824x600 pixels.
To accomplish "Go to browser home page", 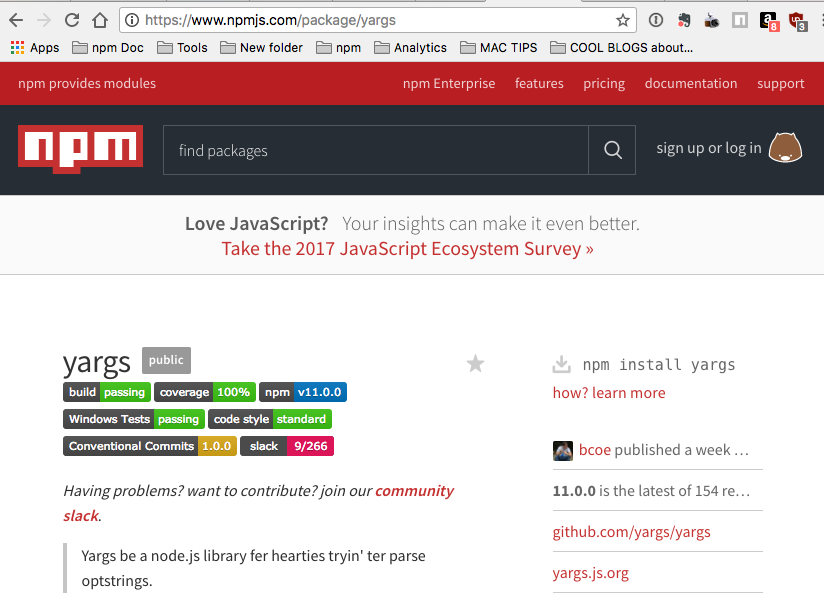I will (100, 20).
